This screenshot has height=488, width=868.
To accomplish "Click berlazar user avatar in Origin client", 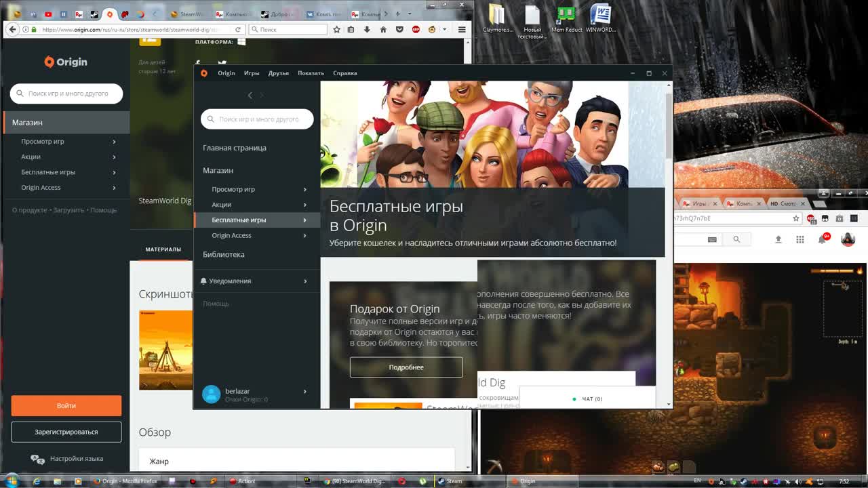I will (212, 394).
